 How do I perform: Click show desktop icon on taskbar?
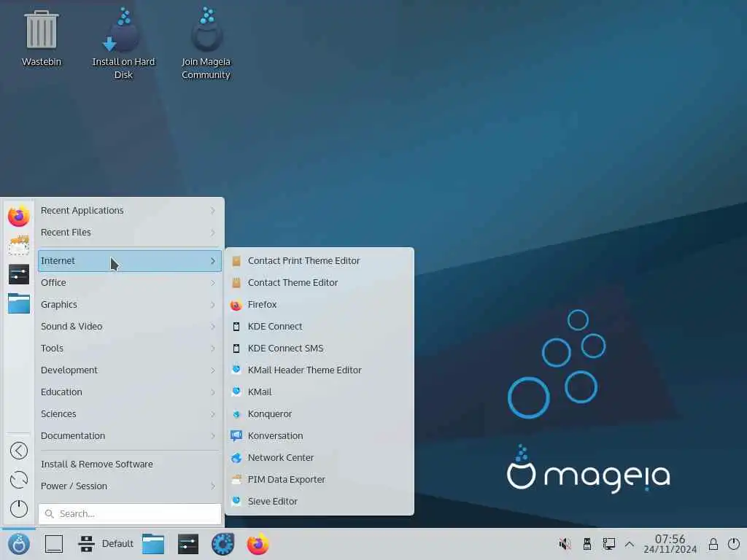[x=54, y=544]
